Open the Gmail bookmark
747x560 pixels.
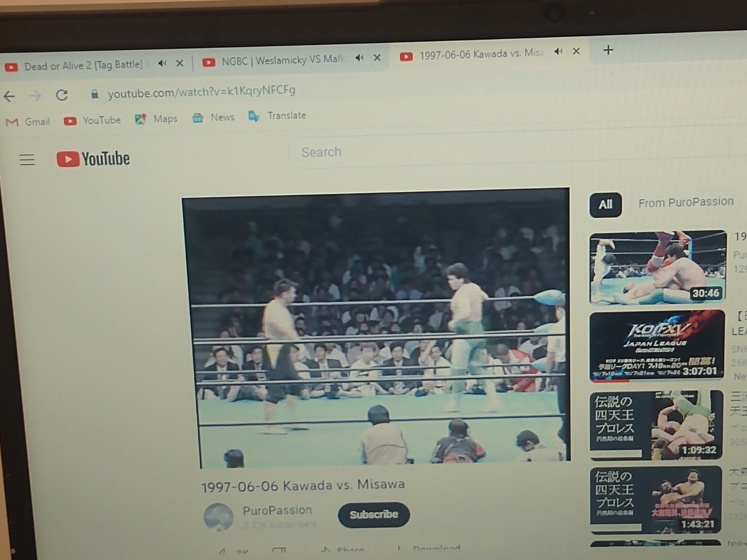point(28,122)
